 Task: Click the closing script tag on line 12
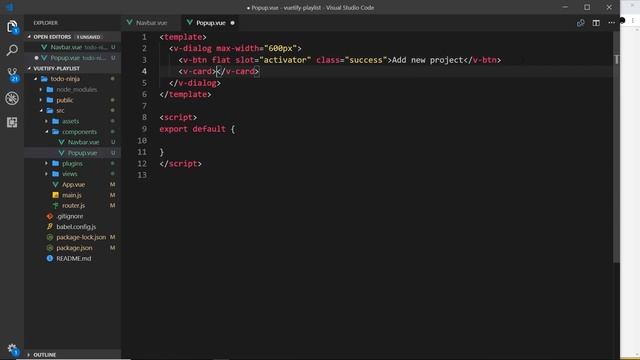[x=180, y=164]
